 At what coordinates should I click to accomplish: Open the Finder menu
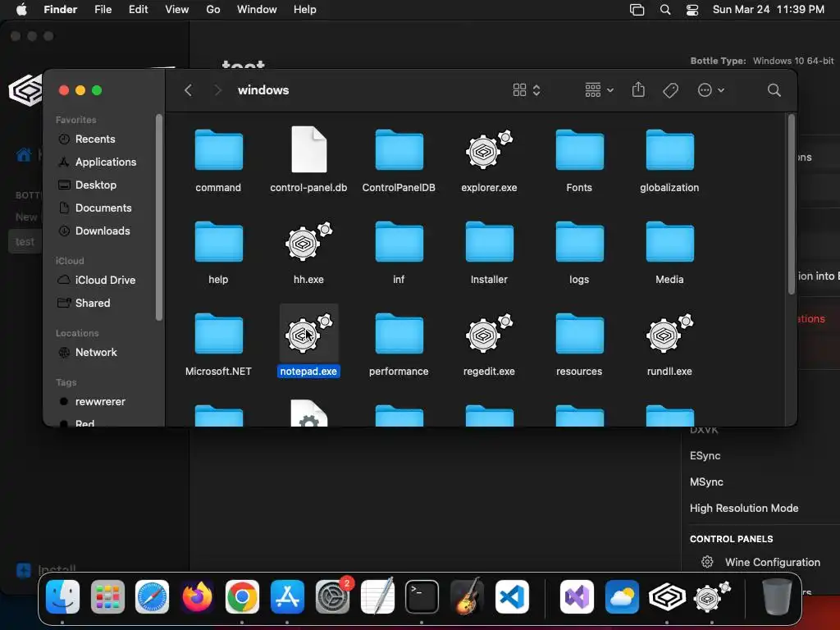point(60,9)
